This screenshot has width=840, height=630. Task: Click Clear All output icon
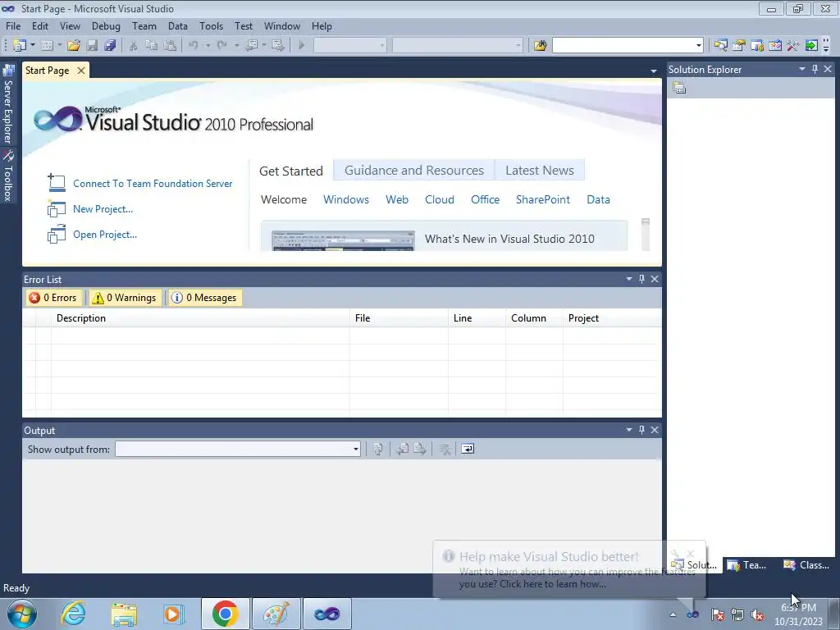click(445, 449)
